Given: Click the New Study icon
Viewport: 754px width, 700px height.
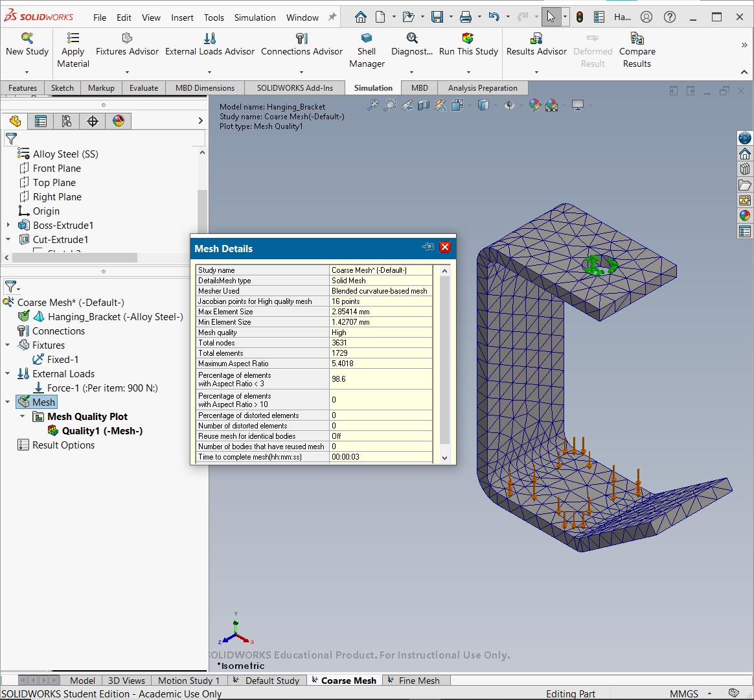Looking at the screenshot, I should point(27,38).
